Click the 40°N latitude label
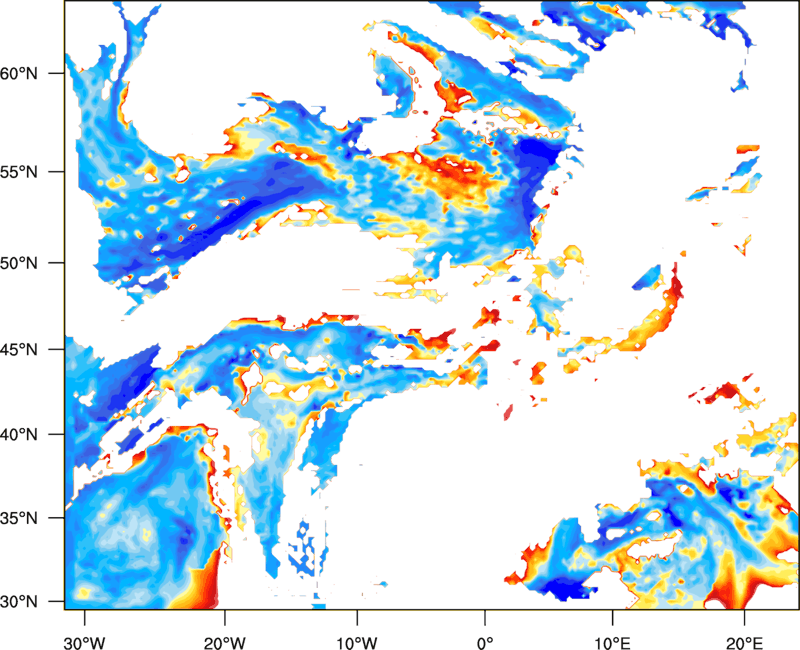The height and width of the screenshot is (650, 800). 19,435
